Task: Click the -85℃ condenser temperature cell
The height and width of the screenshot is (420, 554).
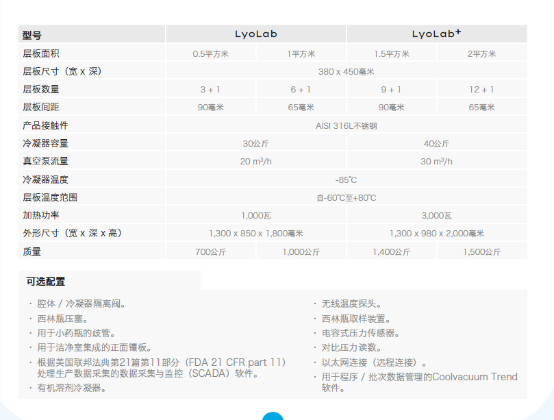Action: (x=346, y=180)
